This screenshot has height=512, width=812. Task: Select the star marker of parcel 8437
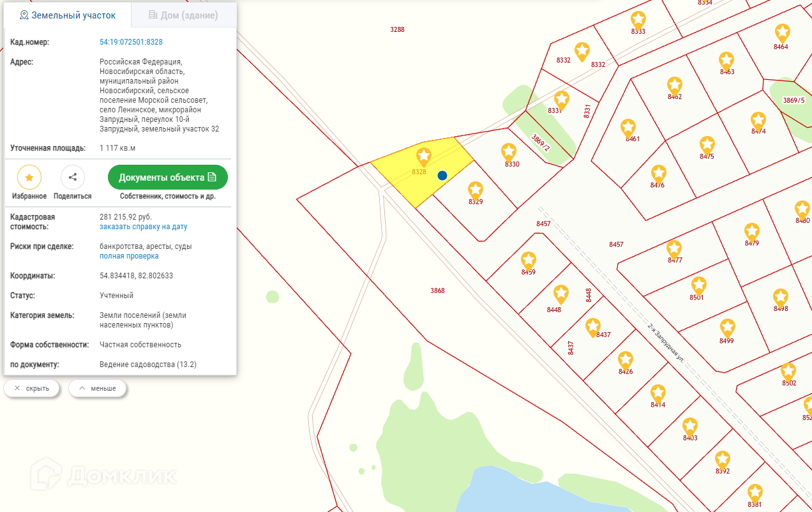point(593,327)
